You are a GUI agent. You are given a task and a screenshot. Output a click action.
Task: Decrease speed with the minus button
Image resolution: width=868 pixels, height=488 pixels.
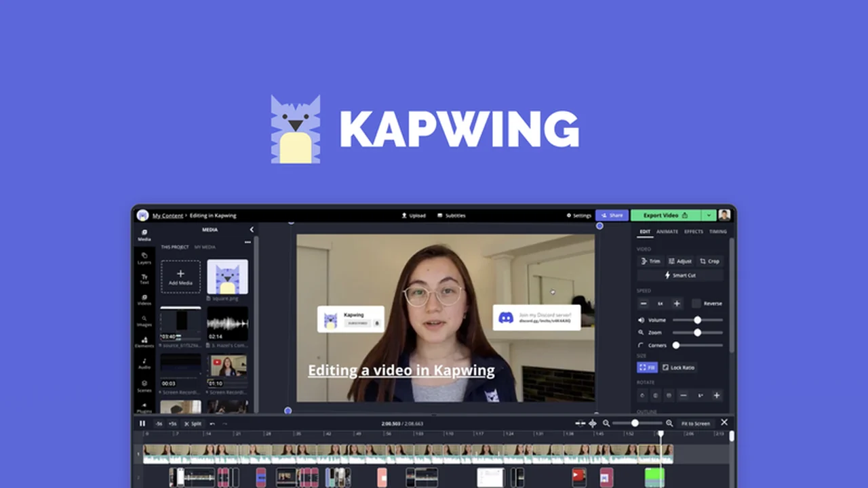644,304
